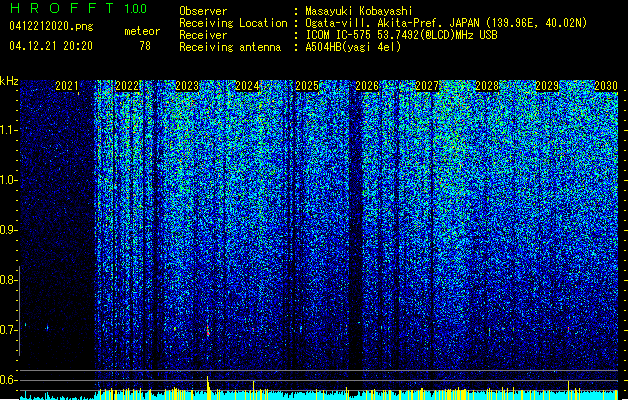Click the 0.9 frequency axis label
629x400 pixels.
pos(8,230)
